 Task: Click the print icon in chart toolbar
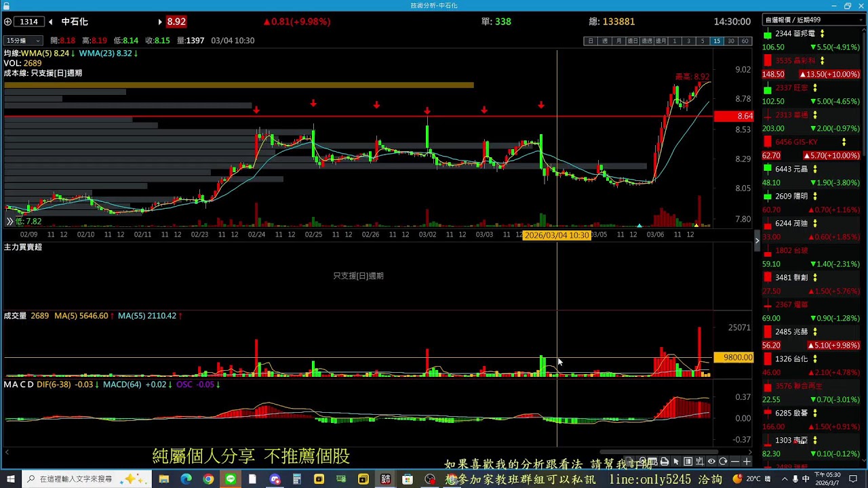665,462
